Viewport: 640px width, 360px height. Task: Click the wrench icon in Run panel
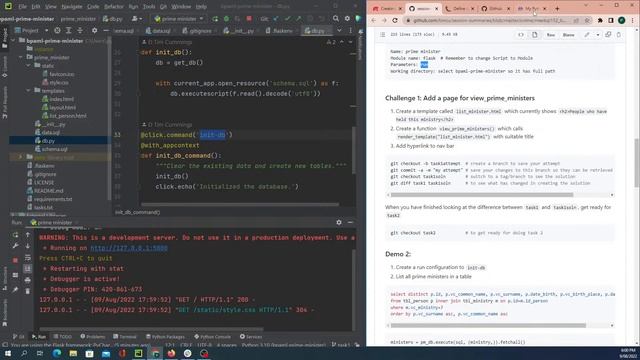[16, 246]
